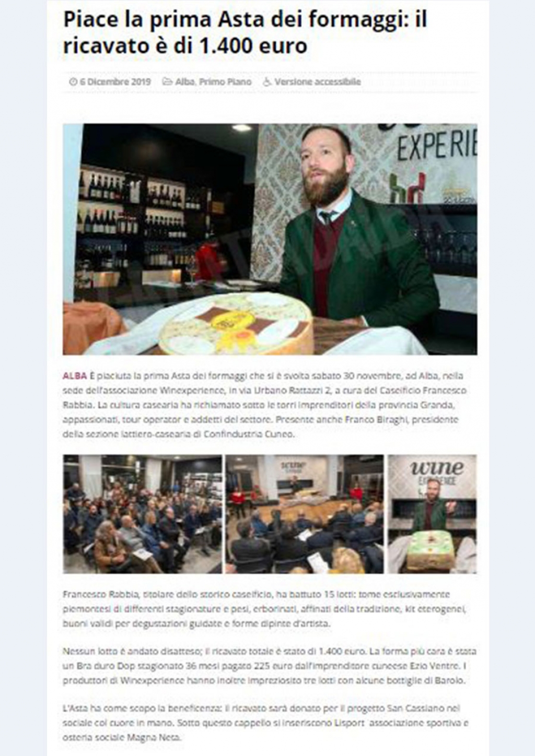This screenshot has height=756, width=535.
Task: Open the Versione accessibile link
Action: click(318, 82)
